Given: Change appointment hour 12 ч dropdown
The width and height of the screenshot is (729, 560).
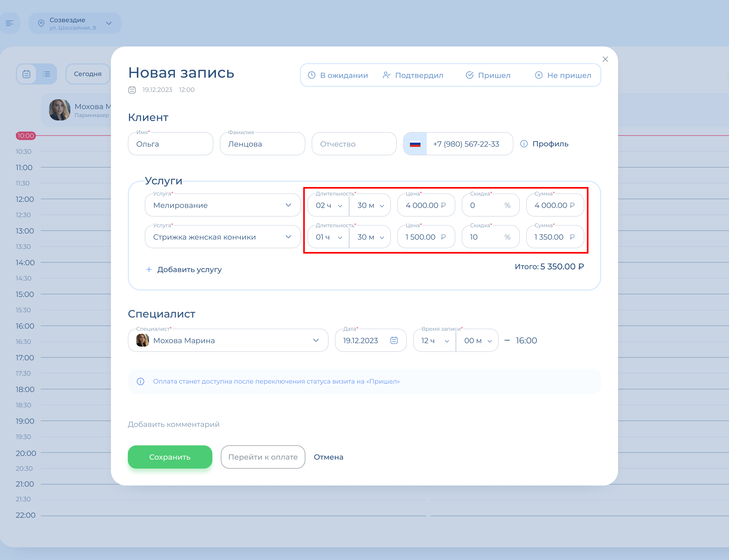Looking at the screenshot, I should (x=435, y=340).
